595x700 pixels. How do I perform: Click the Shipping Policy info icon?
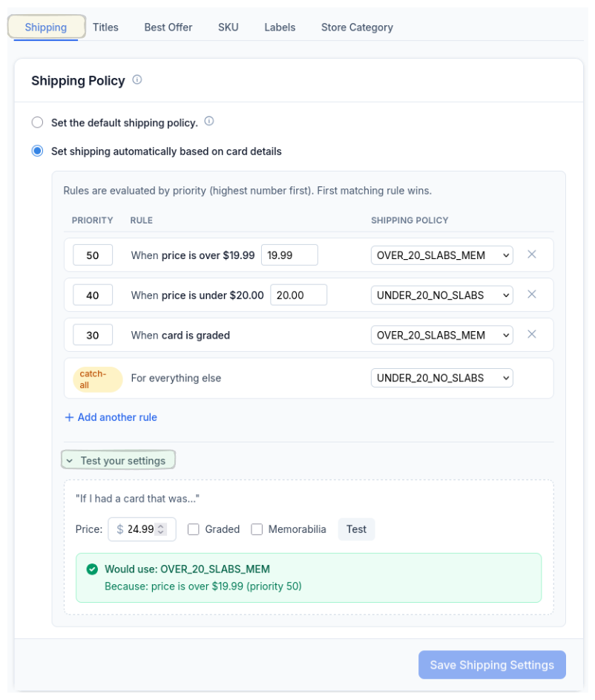click(x=137, y=80)
